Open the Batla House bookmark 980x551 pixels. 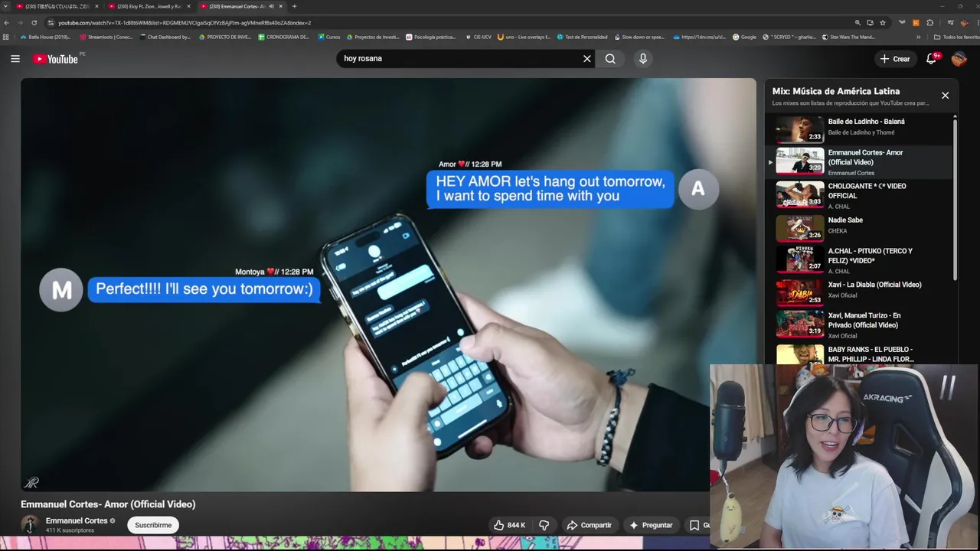pos(45,37)
